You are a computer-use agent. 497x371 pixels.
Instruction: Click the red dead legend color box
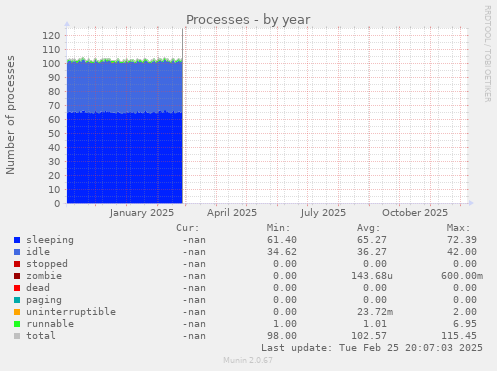click(17, 288)
